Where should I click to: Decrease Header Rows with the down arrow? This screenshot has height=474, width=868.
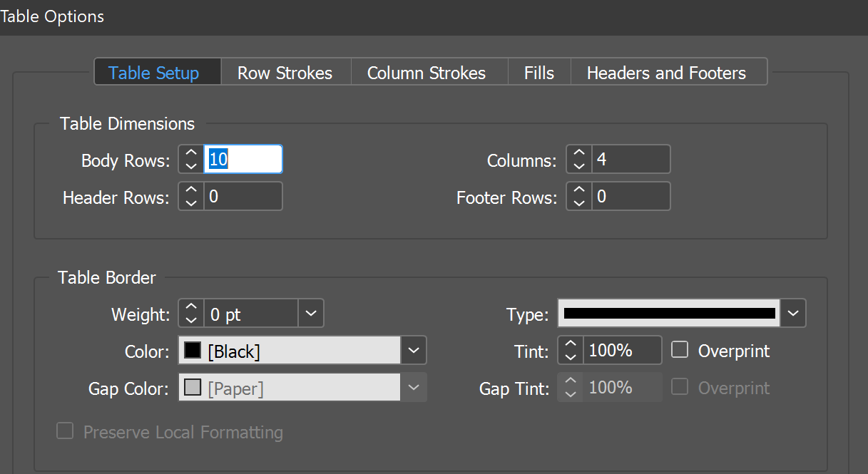tap(190, 202)
